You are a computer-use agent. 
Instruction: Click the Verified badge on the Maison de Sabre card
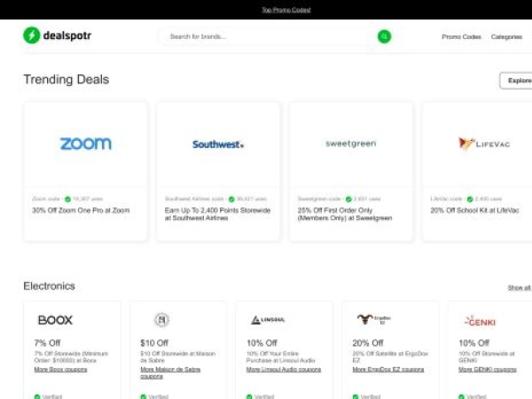coord(154,396)
